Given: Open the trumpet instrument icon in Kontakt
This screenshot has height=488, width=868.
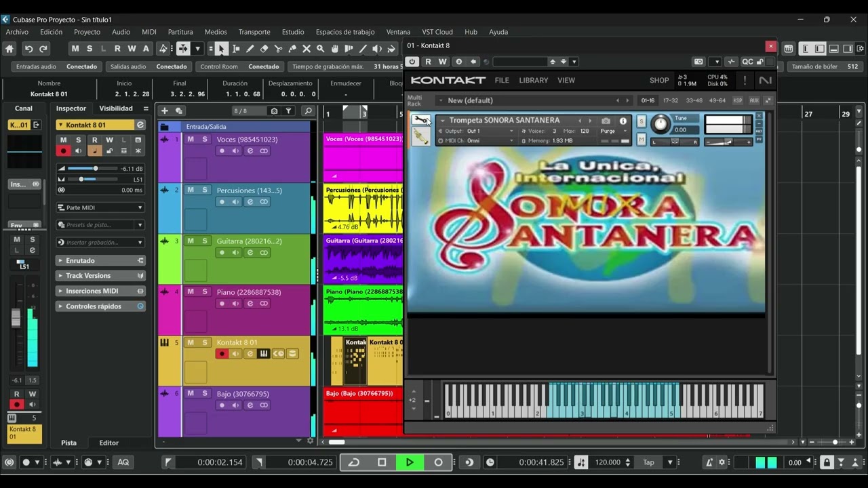Looking at the screenshot, I should click(x=420, y=138).
